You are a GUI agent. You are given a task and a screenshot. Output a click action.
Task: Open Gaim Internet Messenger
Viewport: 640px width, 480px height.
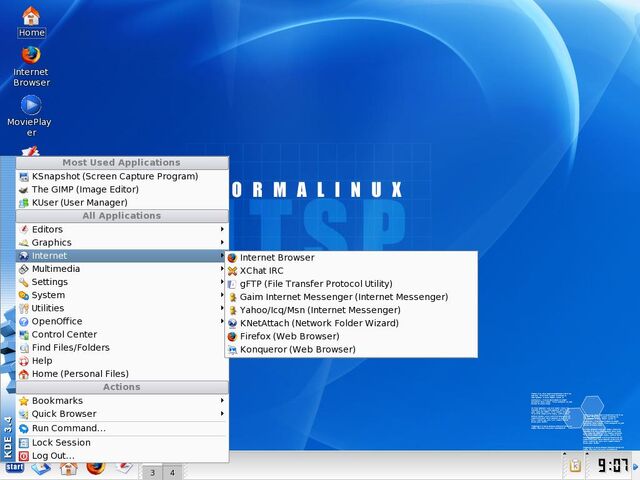(x=351, y=297)
